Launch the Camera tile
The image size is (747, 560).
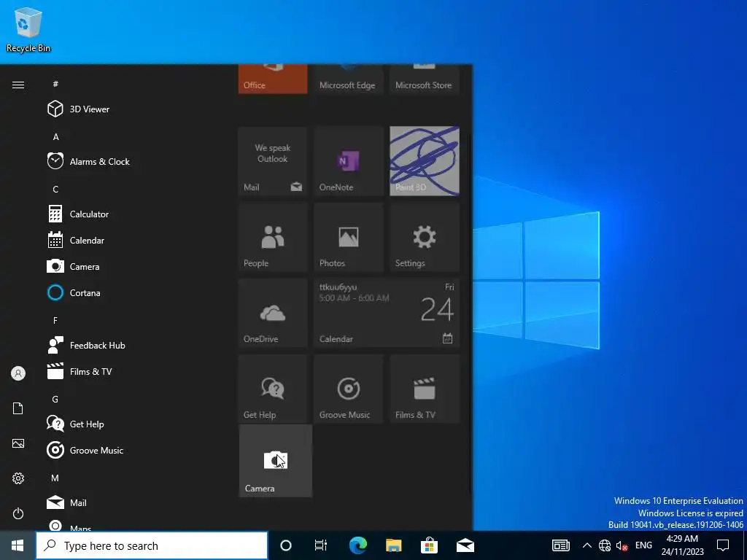(x=275, y=461)
